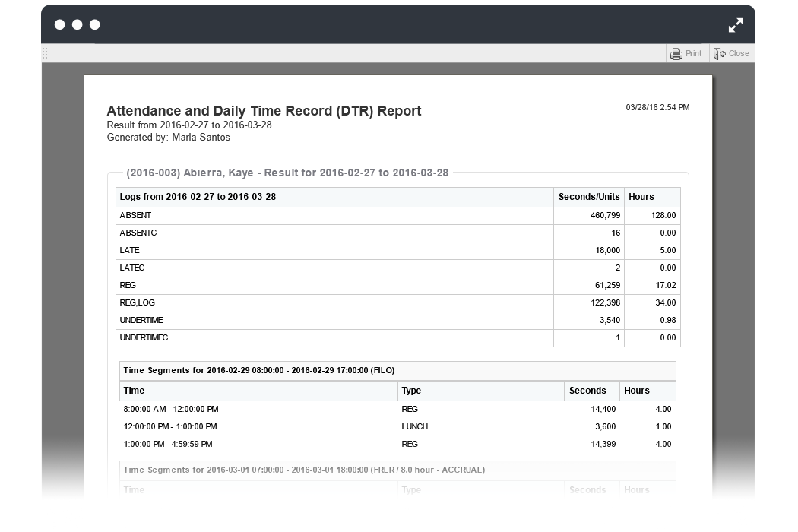Close the report with the Close button
The width and height of the screenshot is (798, 532).
731,54
